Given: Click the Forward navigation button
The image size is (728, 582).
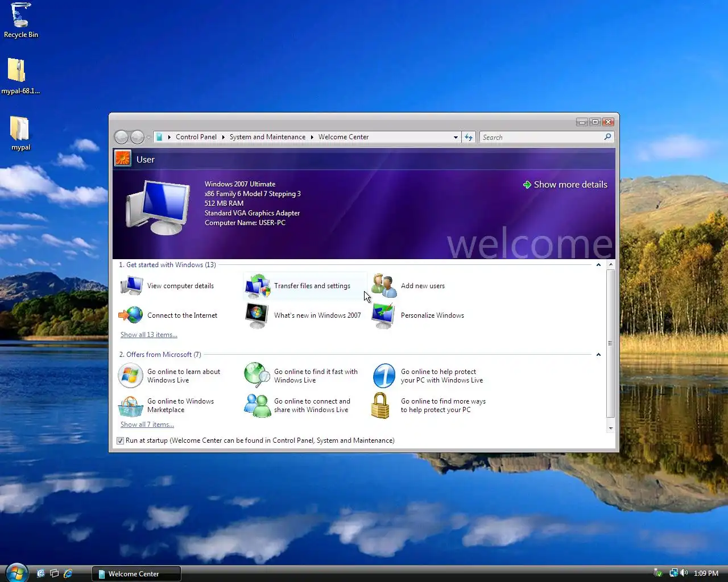Looking at the screenshot, I should [137, 137].
